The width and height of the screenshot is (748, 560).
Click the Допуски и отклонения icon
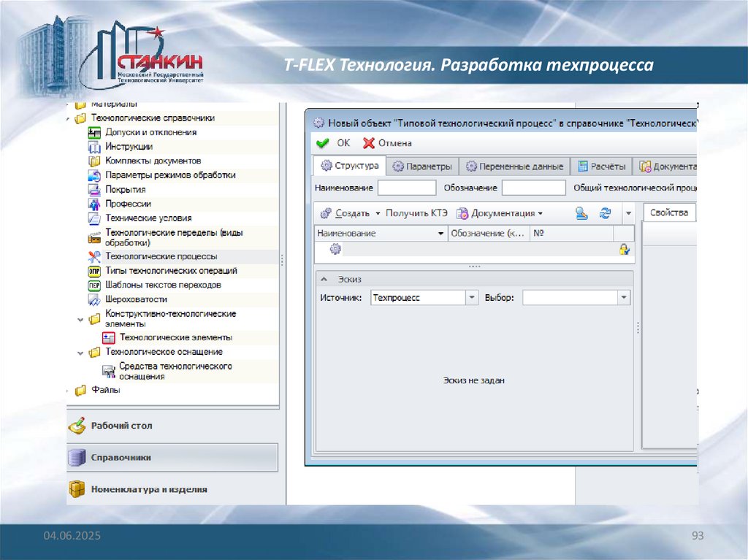[94, 133]
